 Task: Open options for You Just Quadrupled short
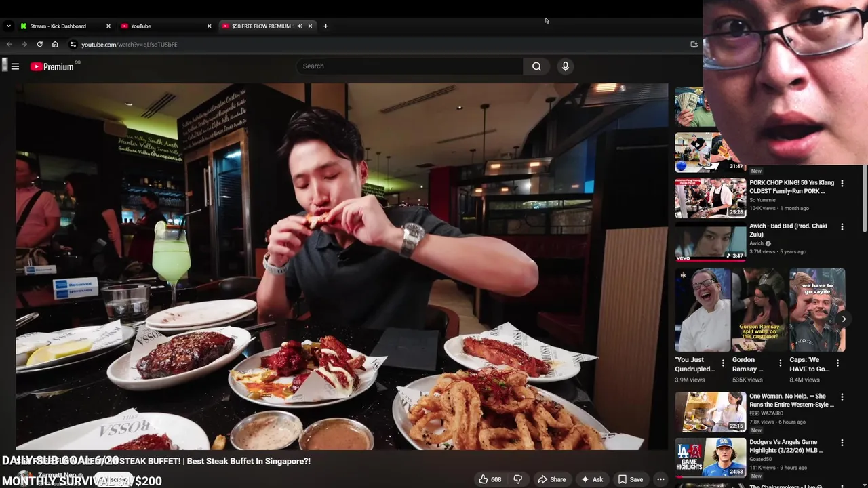[723, 363]
